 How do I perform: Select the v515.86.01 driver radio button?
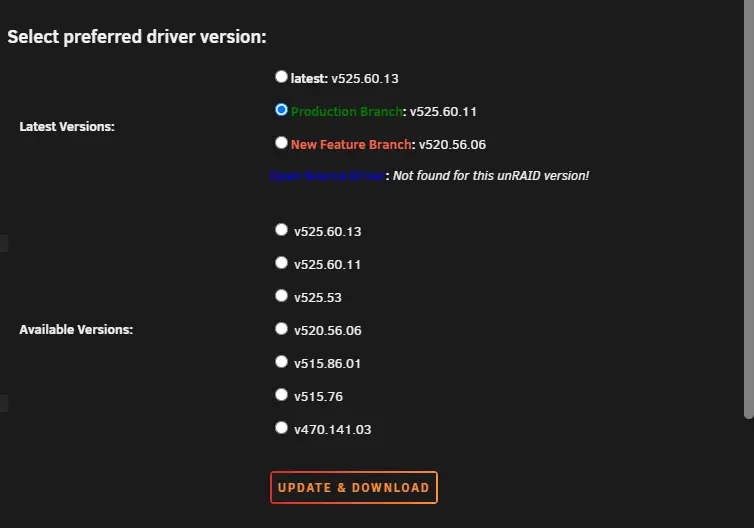click(x=281, y=361)
